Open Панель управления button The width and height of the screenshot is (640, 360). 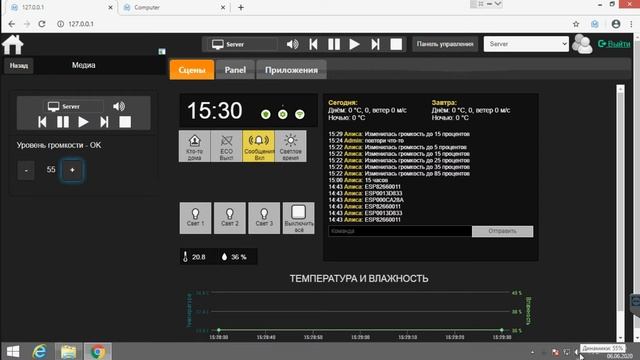point(445,44)
